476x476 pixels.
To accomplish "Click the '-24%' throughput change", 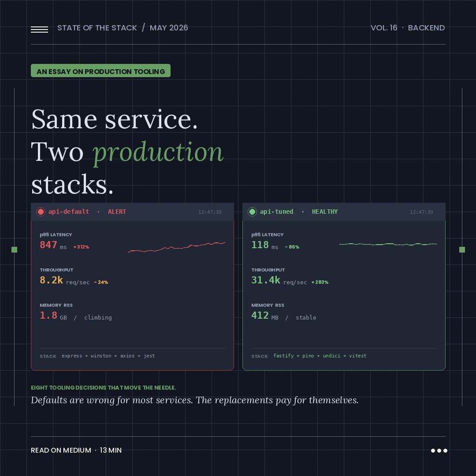I will 101,283.
